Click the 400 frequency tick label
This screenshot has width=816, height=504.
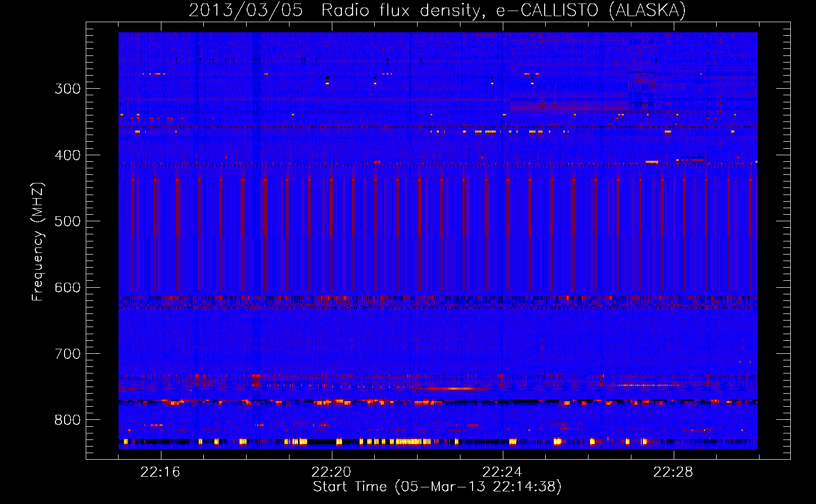(x=68, y=155)
